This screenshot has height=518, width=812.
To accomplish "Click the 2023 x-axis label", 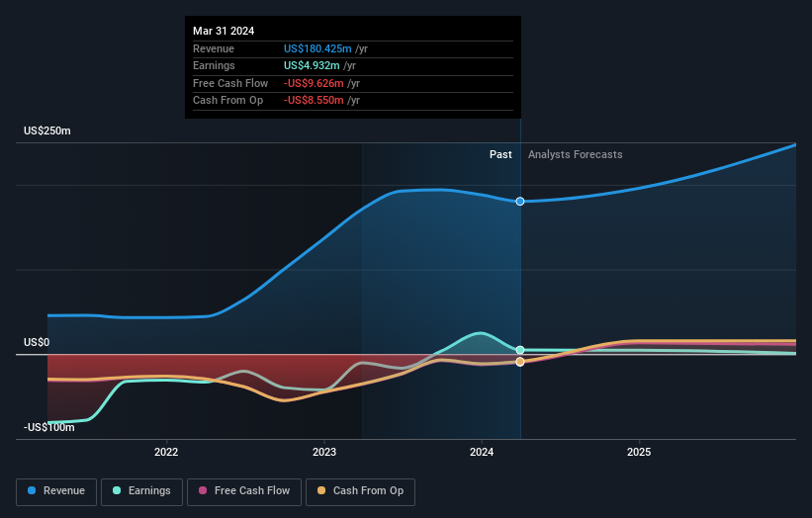I will point(324,453).
